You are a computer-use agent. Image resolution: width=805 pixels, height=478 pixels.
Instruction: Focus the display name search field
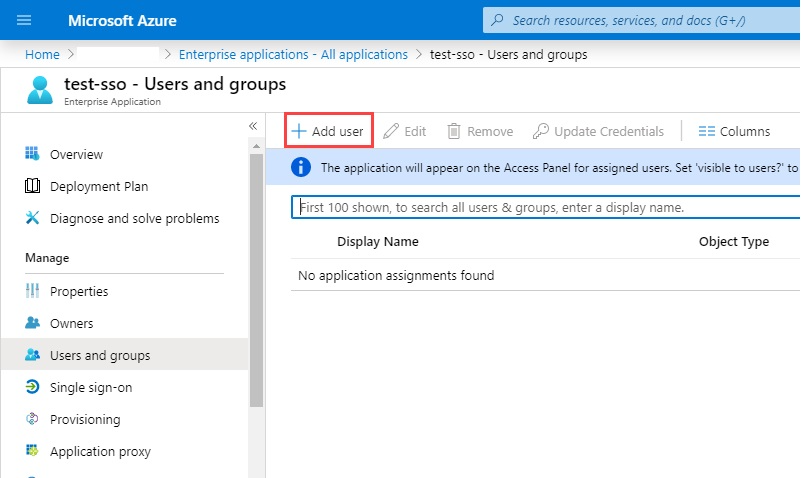click(x=545, y=207)
